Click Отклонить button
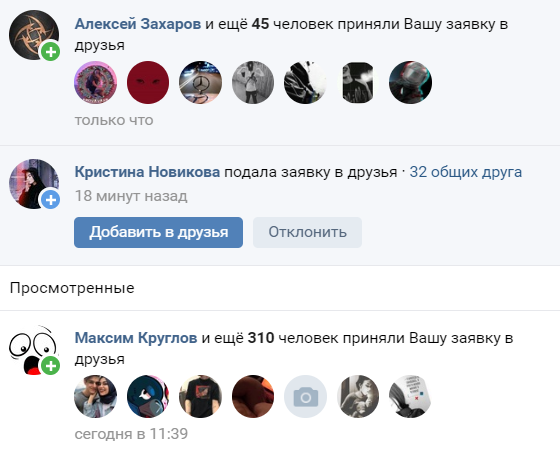560x452 pixels. (308, 232)
